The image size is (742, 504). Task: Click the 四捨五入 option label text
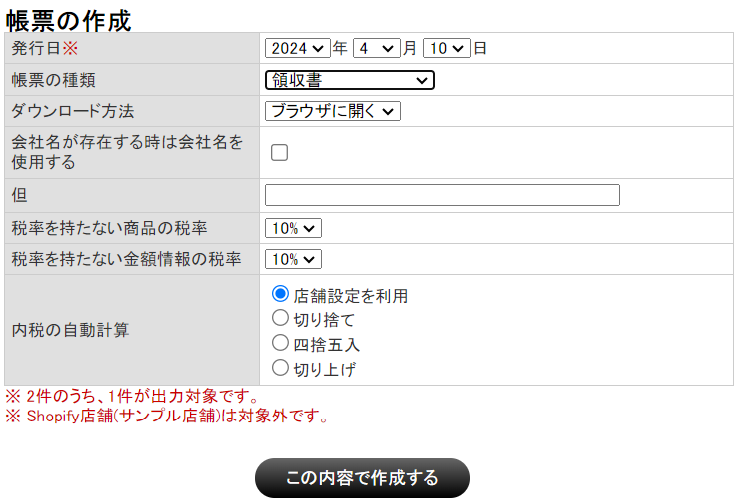pos(326,345)
